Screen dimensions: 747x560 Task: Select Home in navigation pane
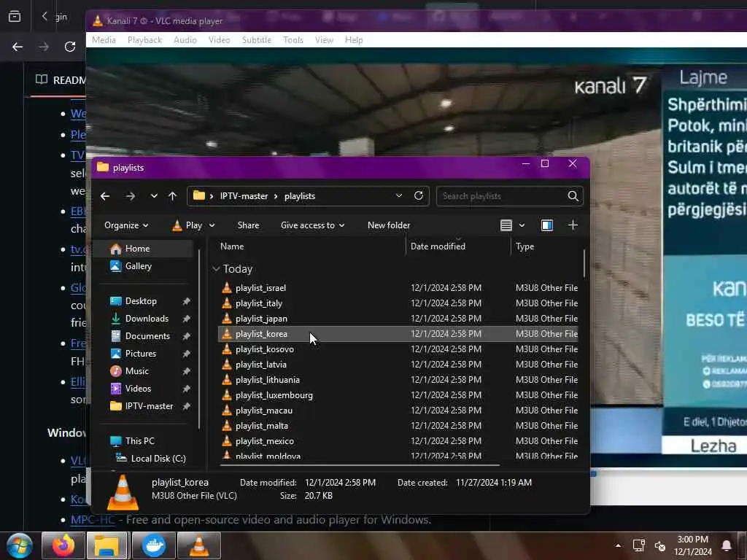pyautogui.click(x=144, y=249)
